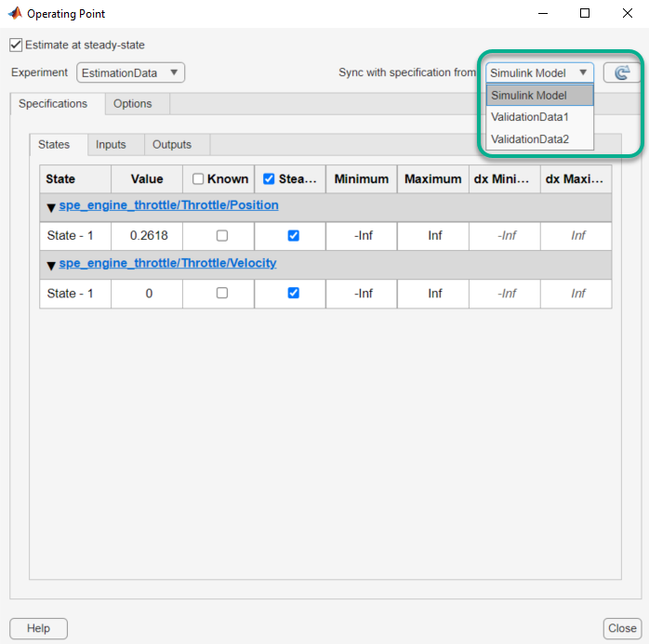Check Known for Throttle/Velocity State - 1
The width and height of the screenshot is (649, 644).
[222, 294]
